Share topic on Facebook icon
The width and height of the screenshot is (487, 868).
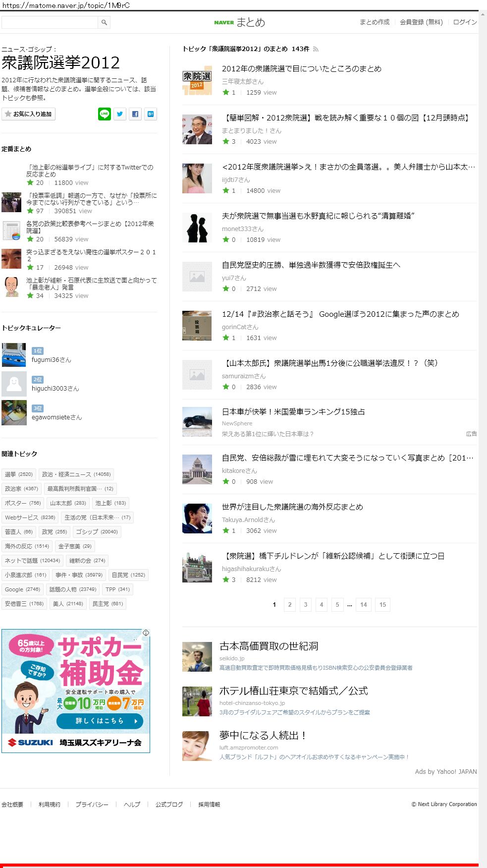135,114
